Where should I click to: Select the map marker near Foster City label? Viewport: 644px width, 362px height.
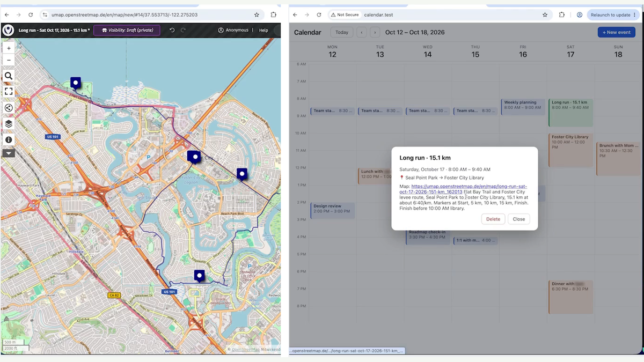tap(195, 158)
